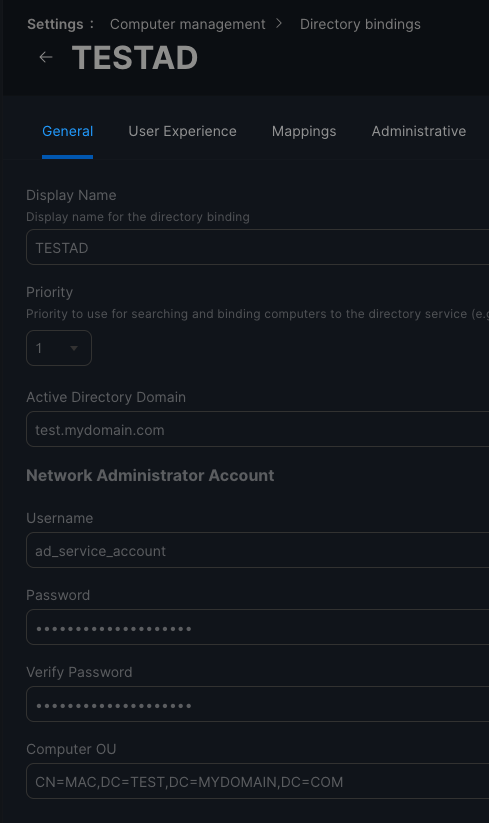Click into the Verify Password field
The width and height of the screenshot is (489, 823).
258,704
